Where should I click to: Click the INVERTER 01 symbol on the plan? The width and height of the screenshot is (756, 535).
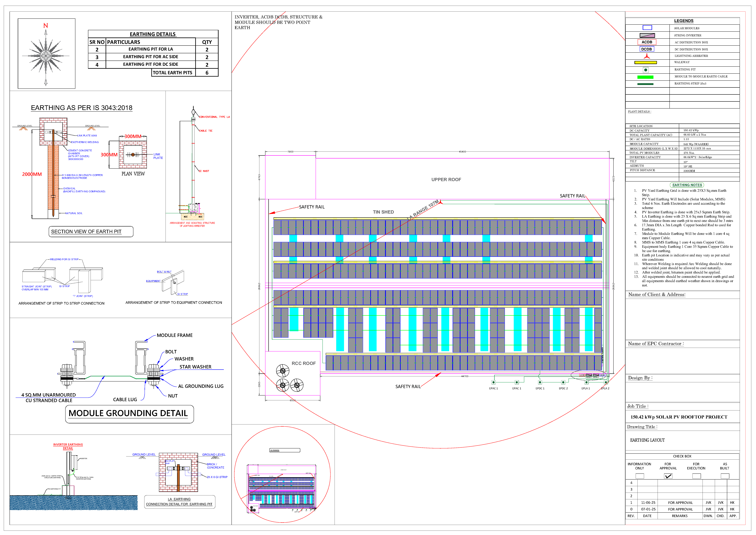(589, 375)
